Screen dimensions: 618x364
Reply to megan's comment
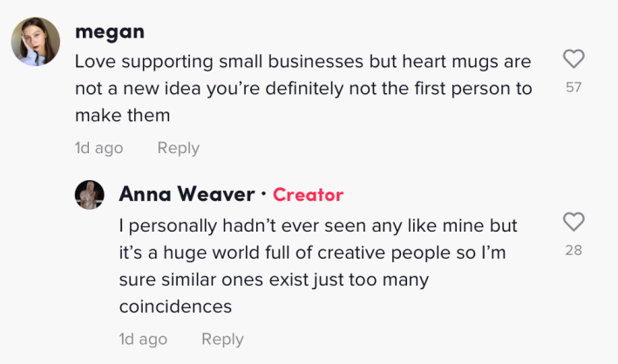pos(178,148)
